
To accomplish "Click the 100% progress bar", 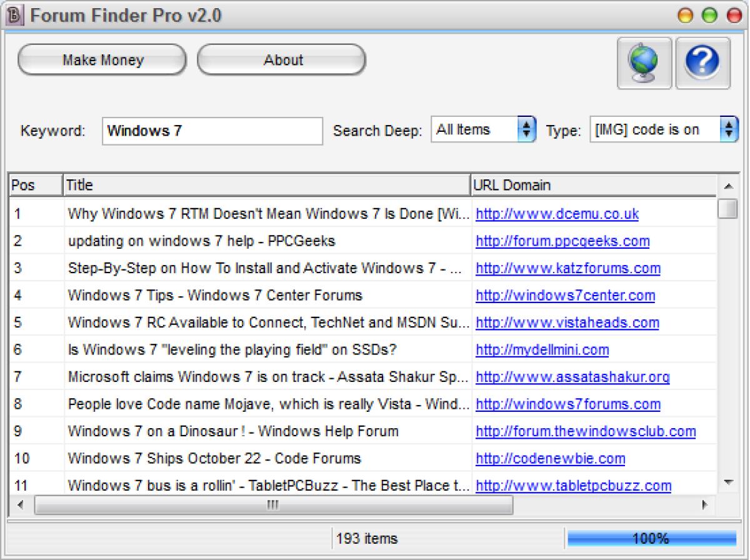I will point(651,539).
